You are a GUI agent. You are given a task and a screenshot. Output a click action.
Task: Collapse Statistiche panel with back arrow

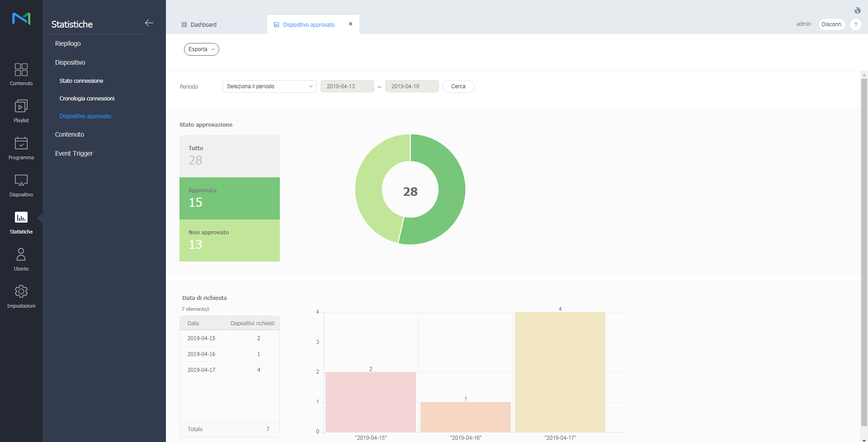(x=149, y=23)
